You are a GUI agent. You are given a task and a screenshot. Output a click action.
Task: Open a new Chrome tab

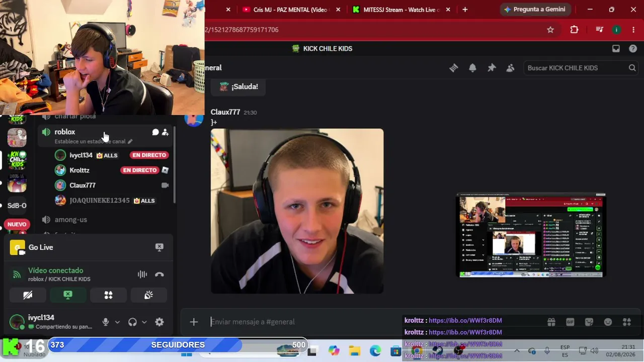[x=465, y=10]
